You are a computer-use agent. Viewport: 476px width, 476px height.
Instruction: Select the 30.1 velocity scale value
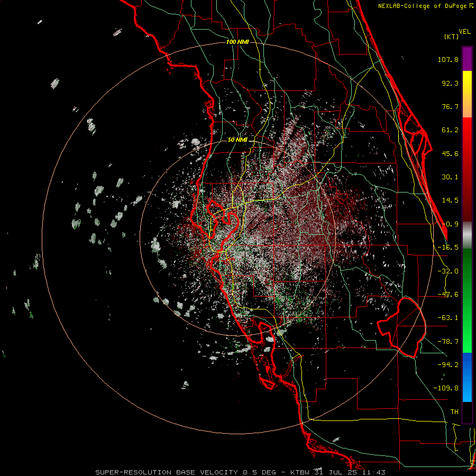[450, 177]
